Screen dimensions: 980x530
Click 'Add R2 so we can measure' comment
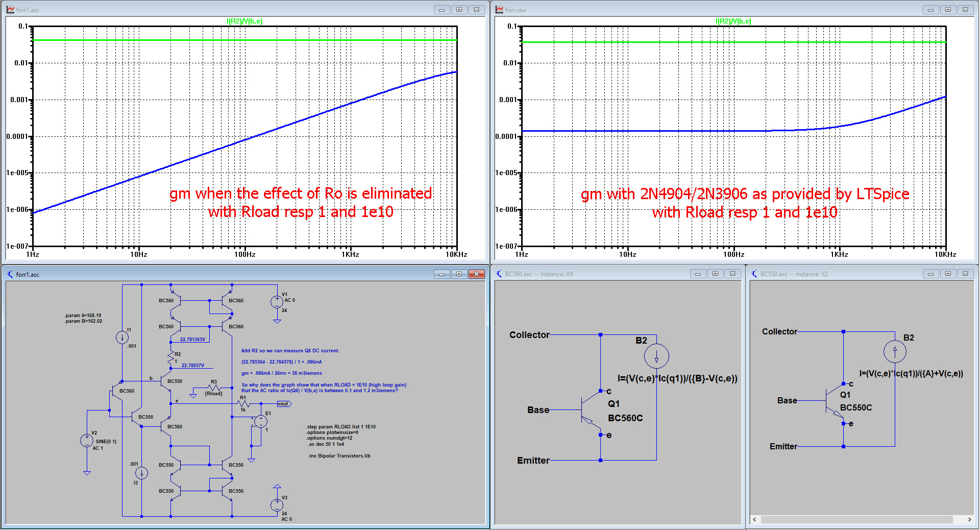(290, 351)
